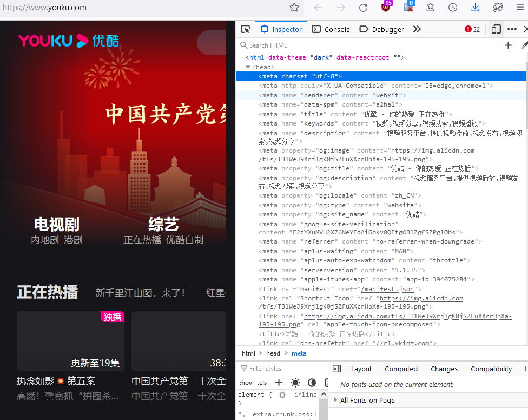
Task: Open the 新千里江山图，来了！ headline
Action: (140, 293)
